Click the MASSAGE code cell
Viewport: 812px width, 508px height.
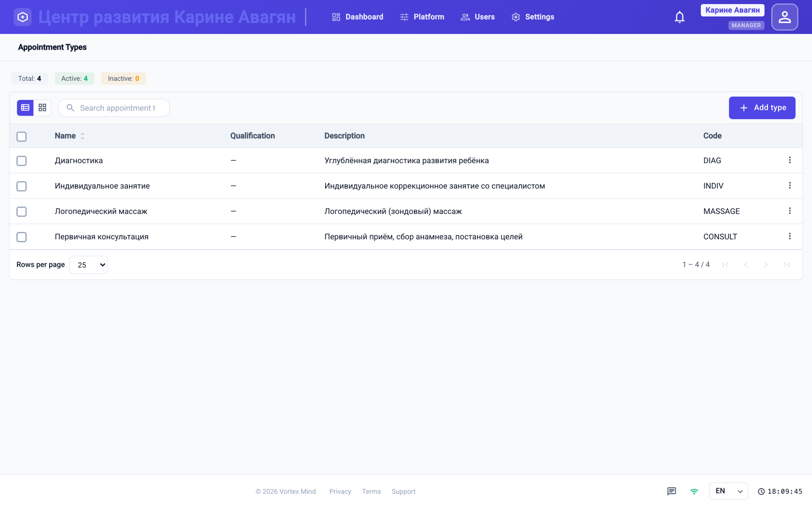click(721, 211)
